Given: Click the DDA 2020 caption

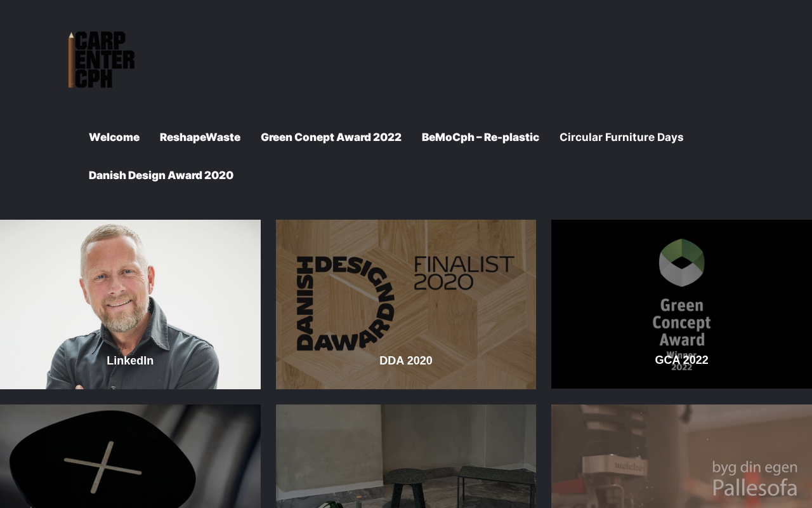Looking at the screenshot, I should pos(406,361).
